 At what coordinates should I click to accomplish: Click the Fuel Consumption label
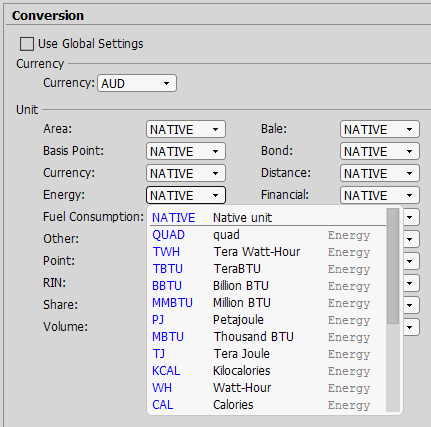click(x=93, y=217)
